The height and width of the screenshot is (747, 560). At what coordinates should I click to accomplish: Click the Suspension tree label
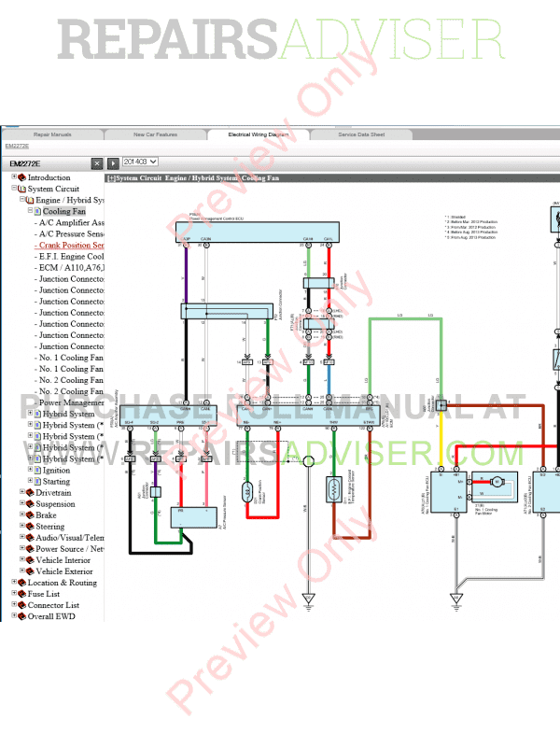[55, 504]
